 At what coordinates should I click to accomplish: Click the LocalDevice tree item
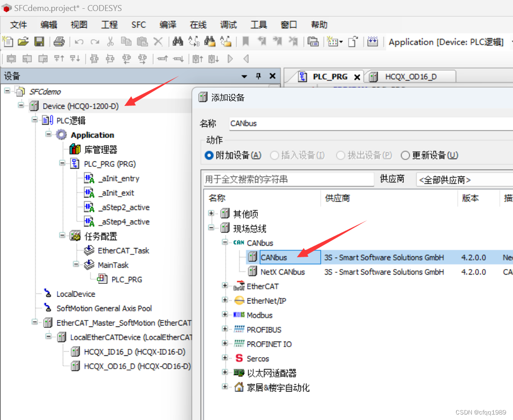pos(76,294)
